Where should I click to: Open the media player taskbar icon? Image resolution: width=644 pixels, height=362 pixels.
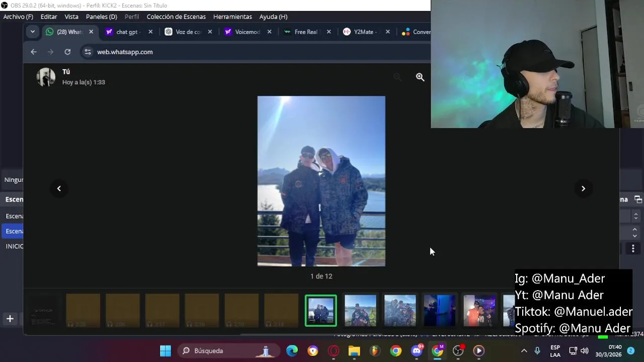(478, 351)
